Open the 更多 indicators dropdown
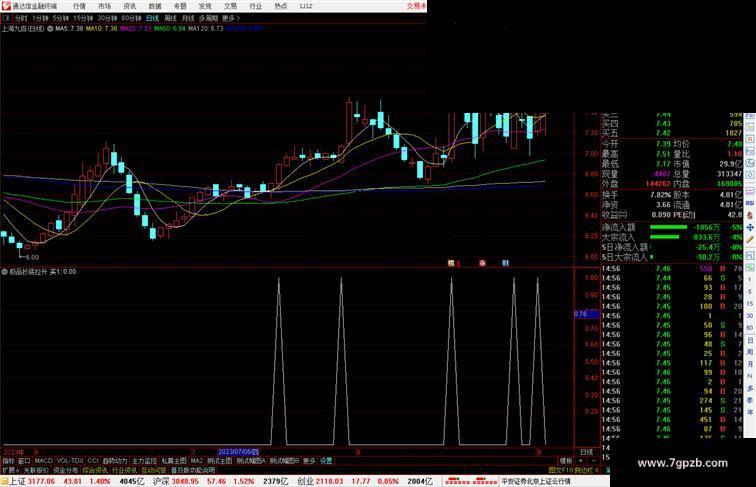Image resolution: width=756 pixels, height=487 pixels. [309, 461]
